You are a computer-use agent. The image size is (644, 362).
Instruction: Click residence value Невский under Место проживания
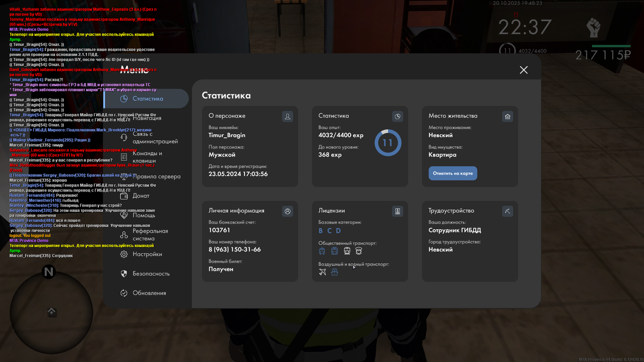click(x=441, y=135)
